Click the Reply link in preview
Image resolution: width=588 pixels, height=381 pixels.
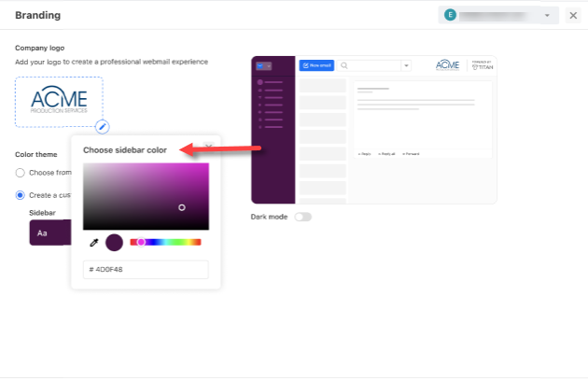(x=365, y=154)
